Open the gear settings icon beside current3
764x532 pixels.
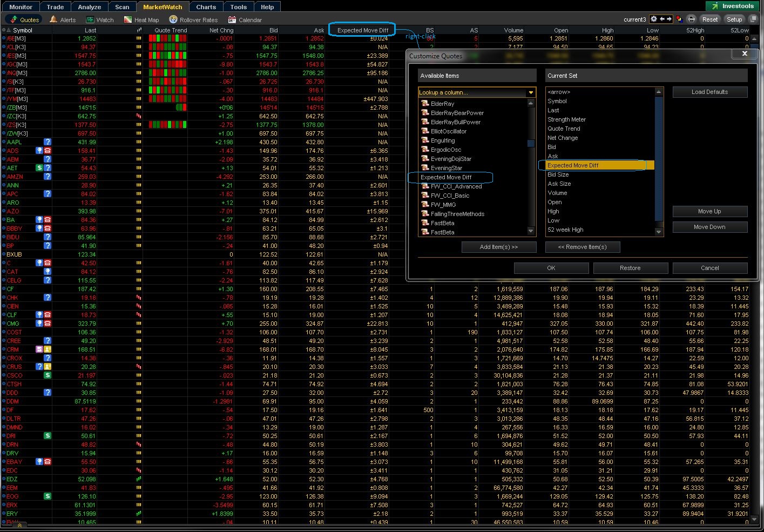coord(653,19)
